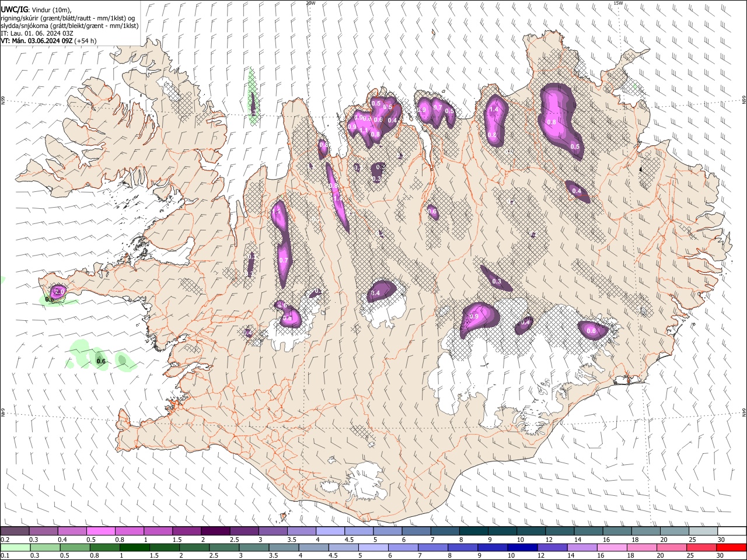Select upper legend swatch between 25 and 30

click(703, 531)
